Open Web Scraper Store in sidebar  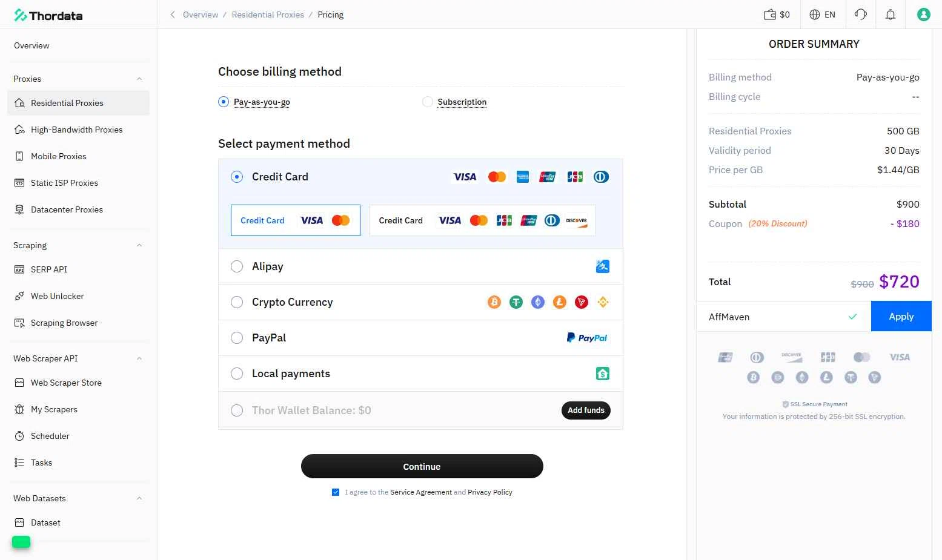pyautogui.click(x=78, y=383)
